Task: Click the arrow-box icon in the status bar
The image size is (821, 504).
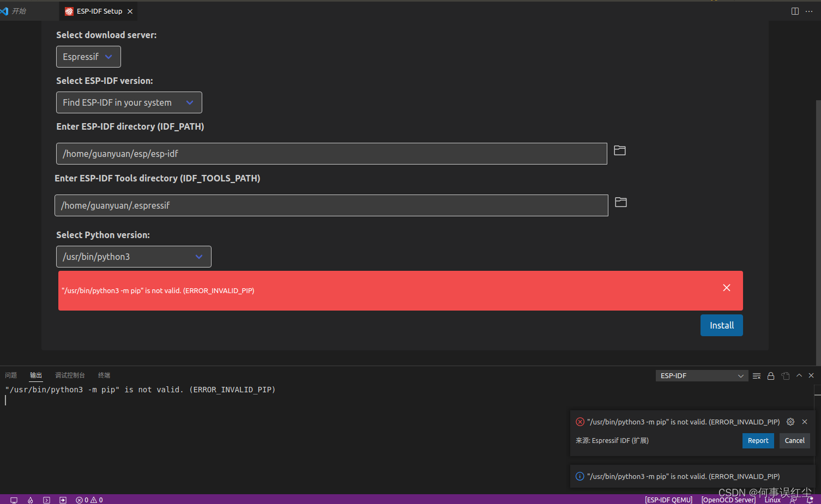Action: 63,500
